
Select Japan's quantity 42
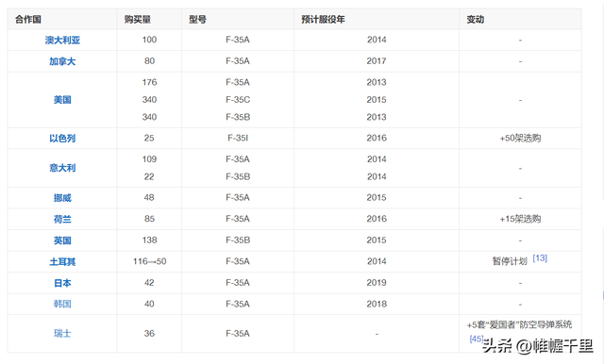(149, 282)
